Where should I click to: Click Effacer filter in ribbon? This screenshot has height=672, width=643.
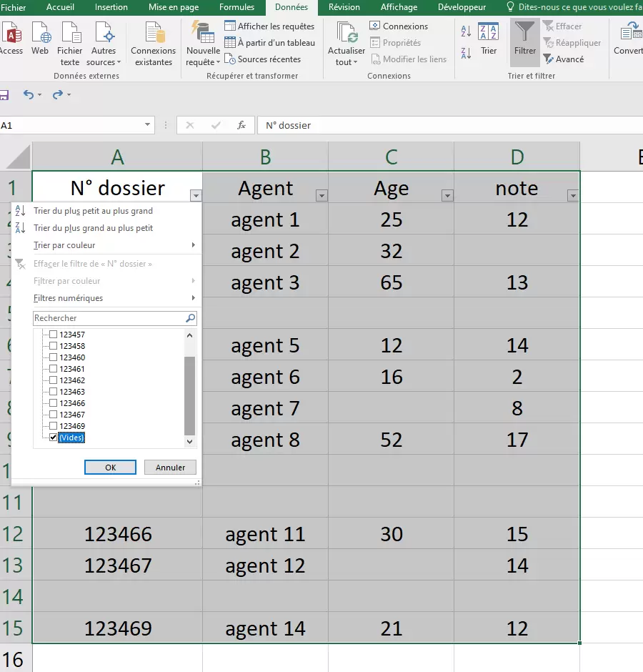tap(562, 26)
